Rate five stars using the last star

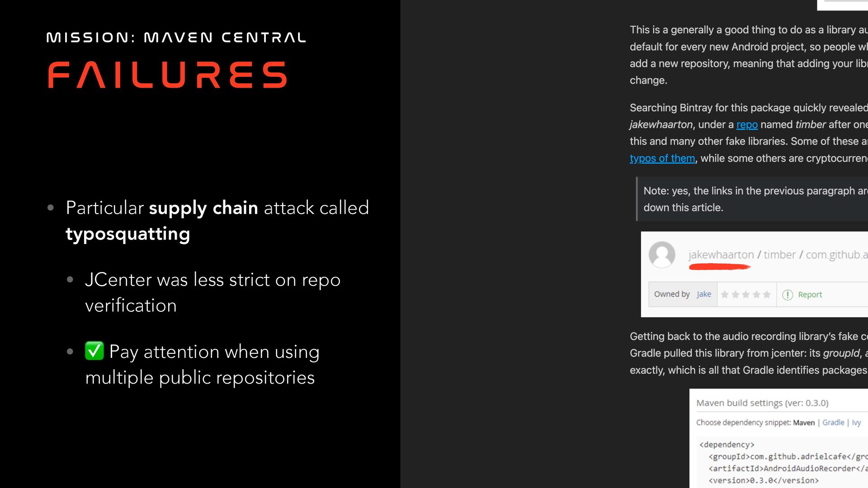click(767, 295)
